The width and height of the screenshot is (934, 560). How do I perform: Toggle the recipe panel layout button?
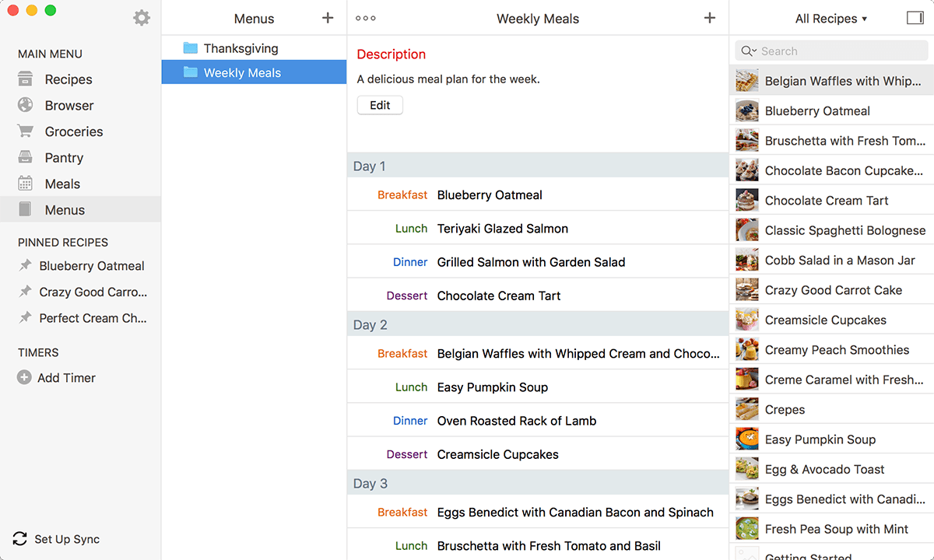915,17
